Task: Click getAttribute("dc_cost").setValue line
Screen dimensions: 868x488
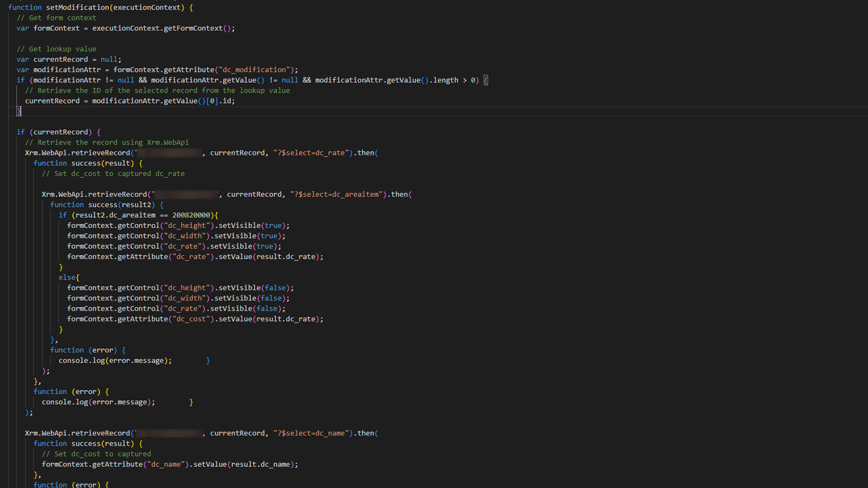Action: 195,319
